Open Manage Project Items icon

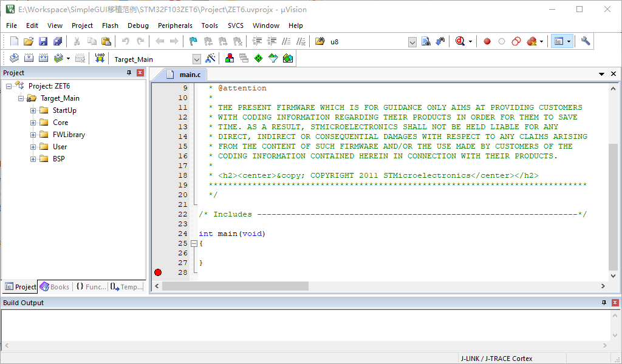point(229,59)
